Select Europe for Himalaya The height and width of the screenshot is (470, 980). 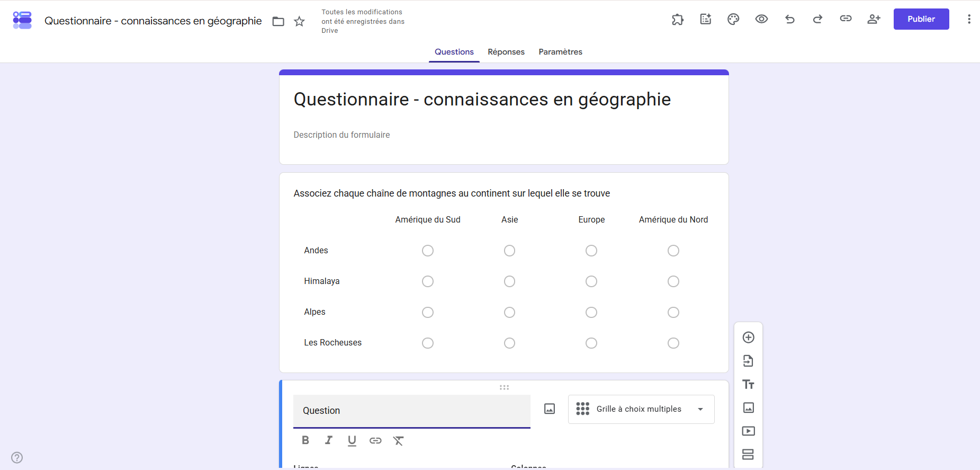pyautogui.click(x=591, y=281)
